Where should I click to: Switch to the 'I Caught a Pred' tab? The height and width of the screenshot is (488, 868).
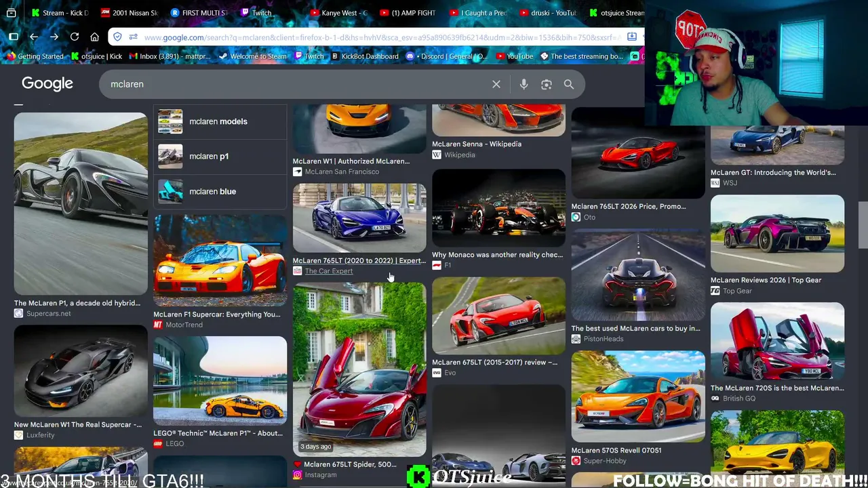(x=479, y=13)
